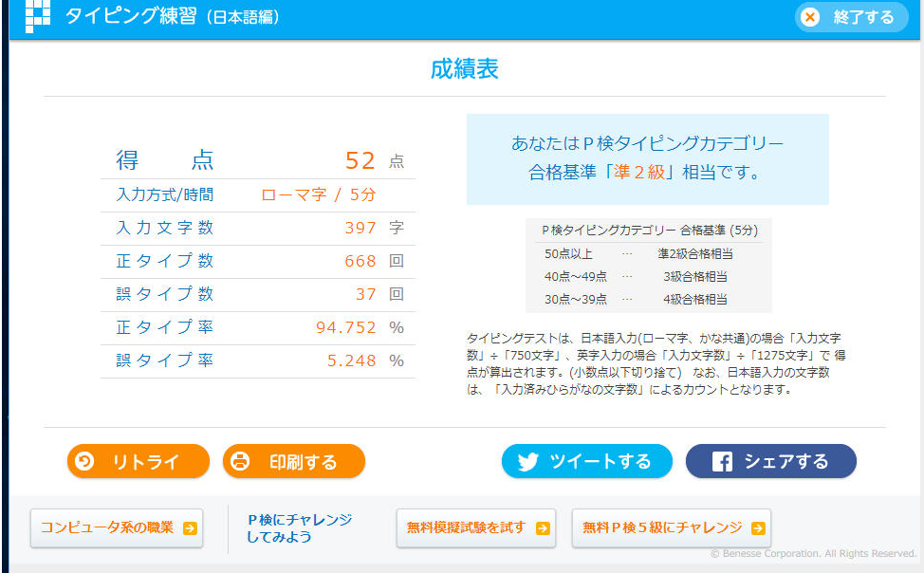The width and height of the screenshot is (924, 573).
Task: Click the correct type count 668
Action: pos(360,261)
